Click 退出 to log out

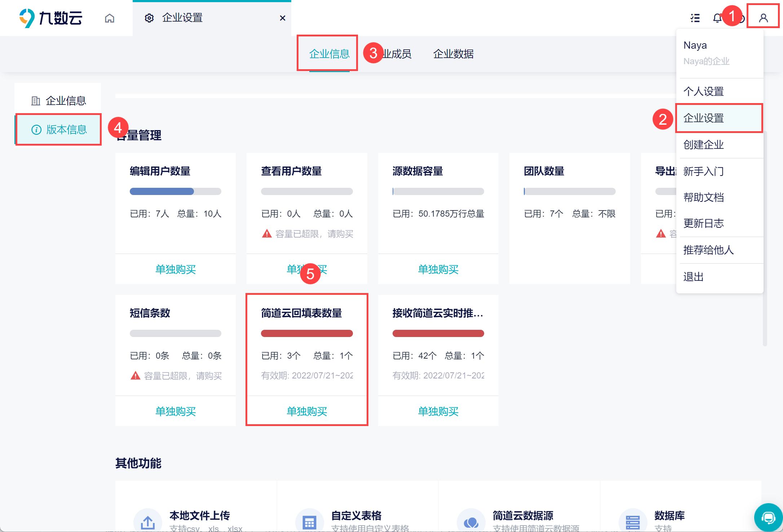pyautogui.click(x=720, y=277)
